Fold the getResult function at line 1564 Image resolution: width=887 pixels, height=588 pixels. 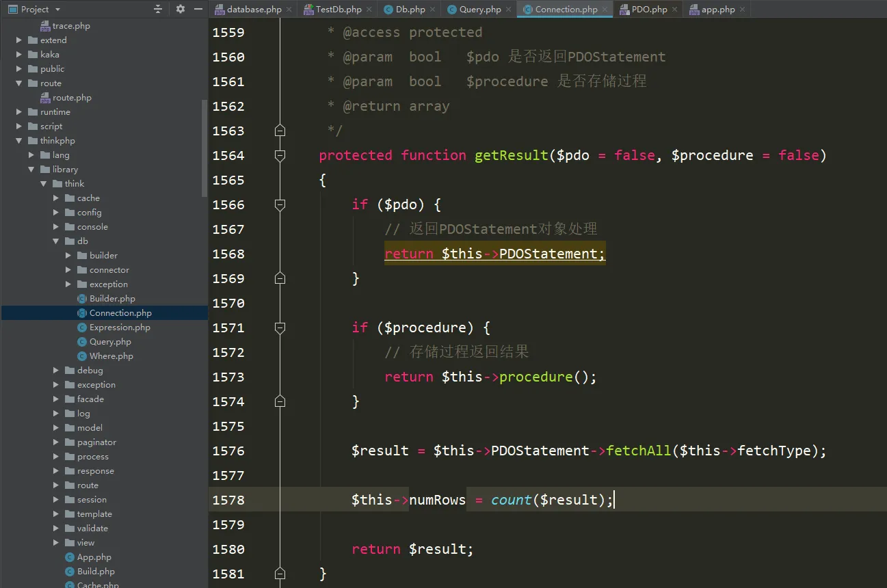[x=280, y=156]
